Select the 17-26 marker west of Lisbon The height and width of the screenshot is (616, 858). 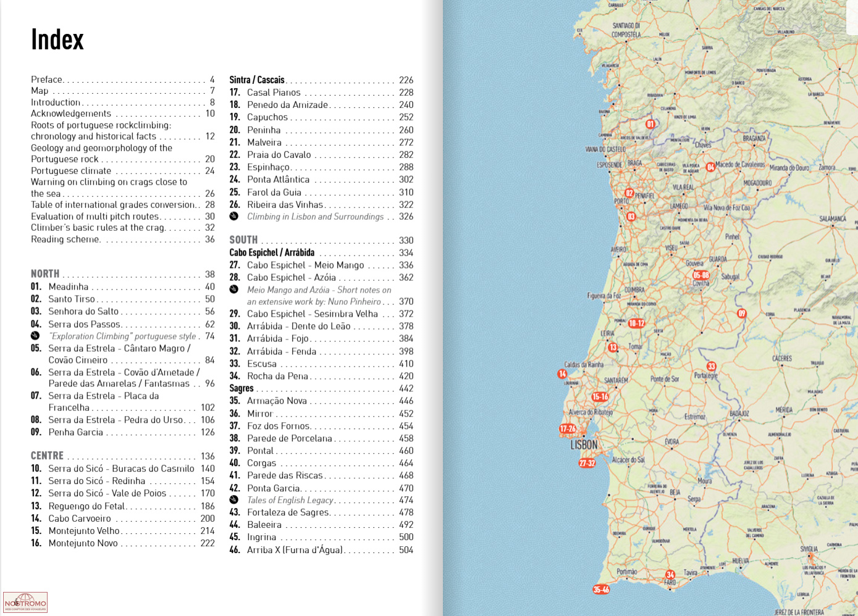(x=568, y=428)
